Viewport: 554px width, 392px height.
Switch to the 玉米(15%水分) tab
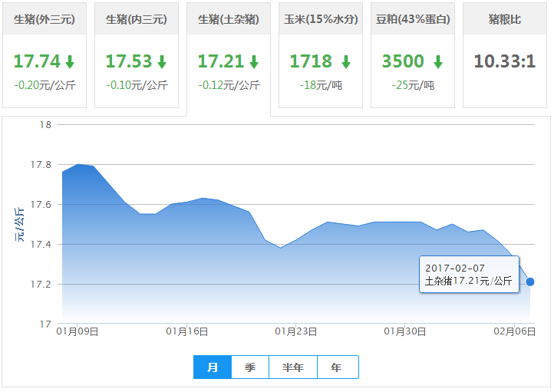tap(320, 19)
